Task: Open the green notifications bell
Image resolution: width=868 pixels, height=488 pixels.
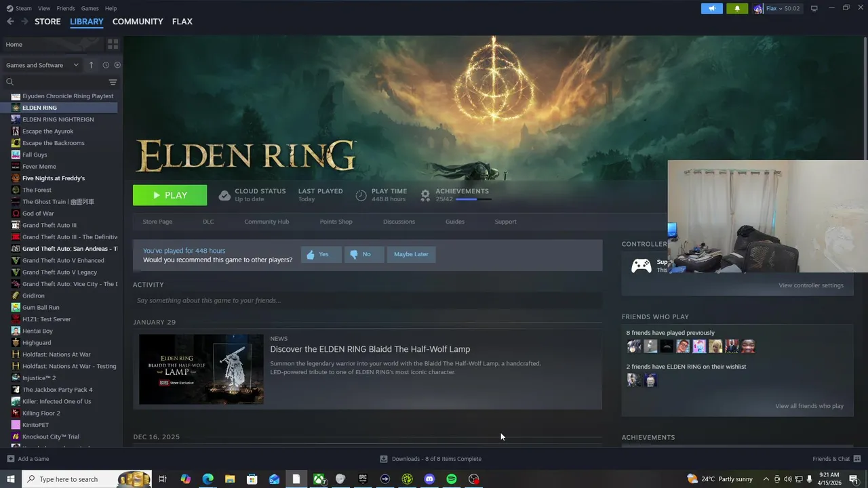Action: tap(737, 8)
